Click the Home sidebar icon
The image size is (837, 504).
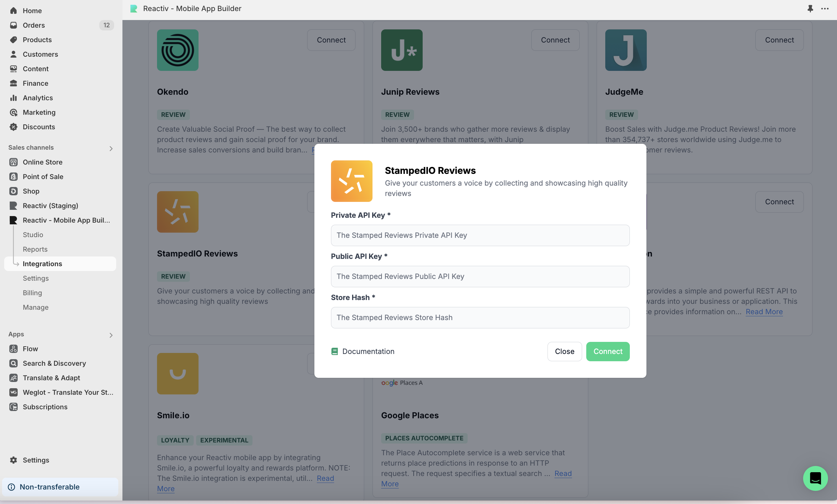click(x=13, y=11)
